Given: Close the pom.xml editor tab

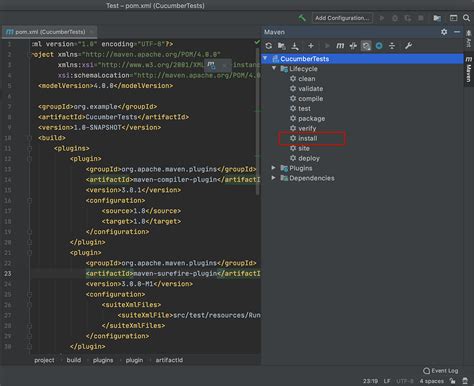Looking at the screenshot, I should [x=91, y=32].
